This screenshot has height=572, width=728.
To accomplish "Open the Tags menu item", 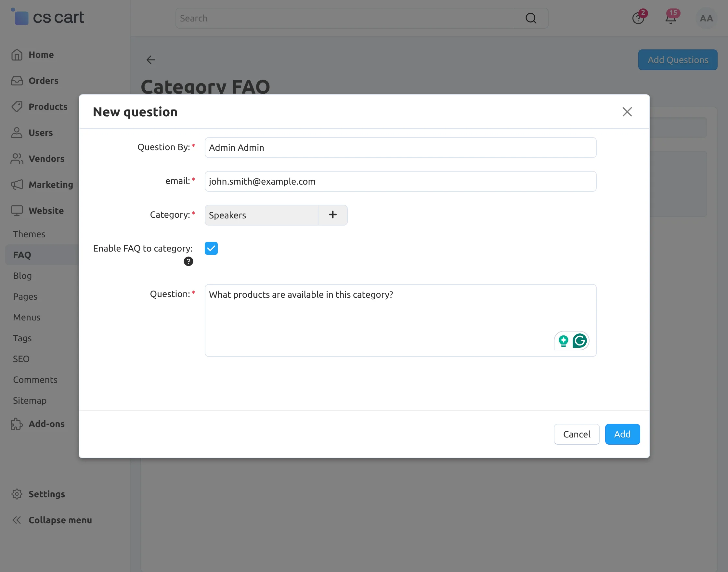I will click(x=22, y=338).
